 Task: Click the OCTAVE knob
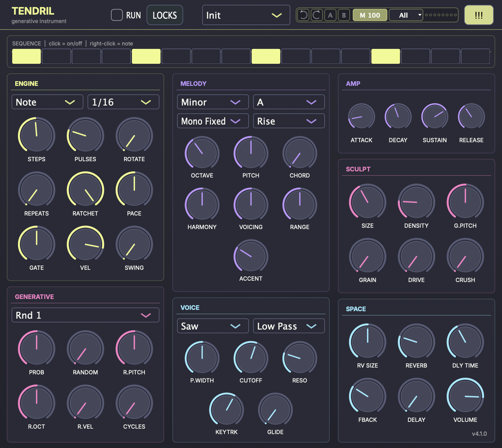202,153
